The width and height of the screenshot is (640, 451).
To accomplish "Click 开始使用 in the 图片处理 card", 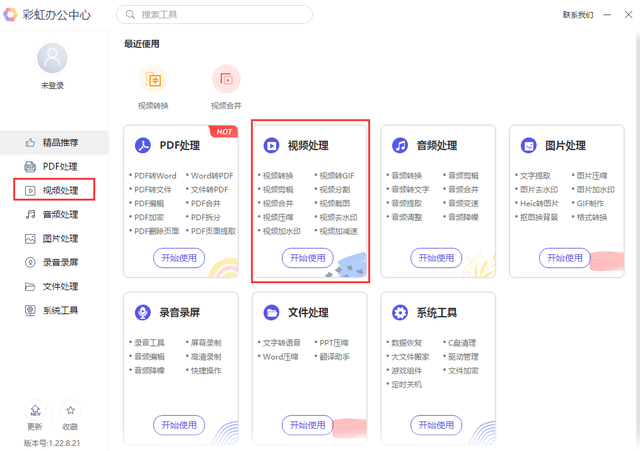I will 564,258.
